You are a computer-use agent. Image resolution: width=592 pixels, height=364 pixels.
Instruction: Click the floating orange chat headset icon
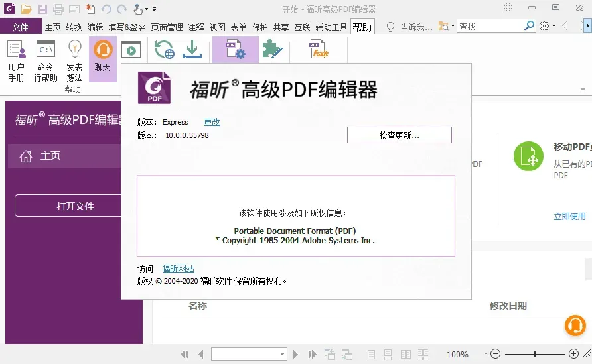(x=575, y=325)
